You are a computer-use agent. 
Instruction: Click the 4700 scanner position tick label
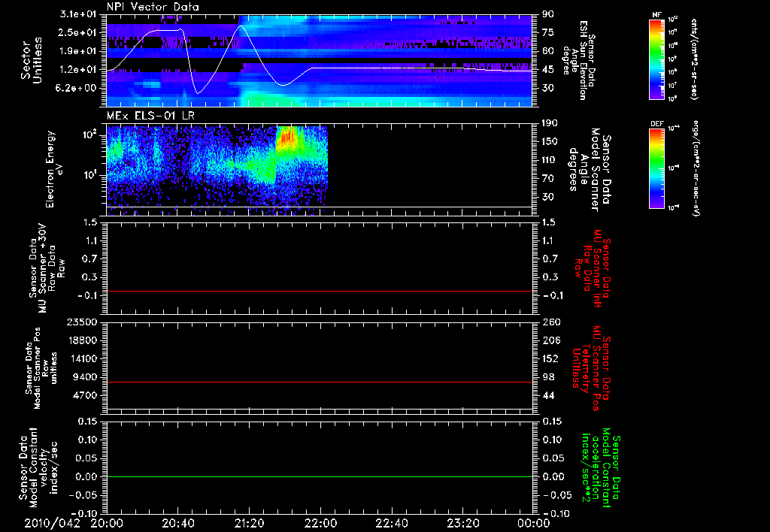[x=86, y=395]
